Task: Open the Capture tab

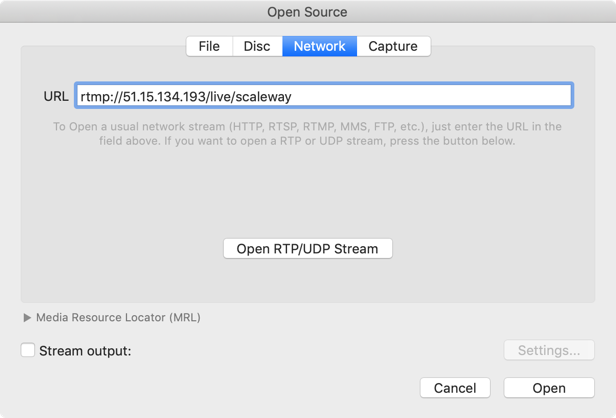Action: (x=393, y=46)
